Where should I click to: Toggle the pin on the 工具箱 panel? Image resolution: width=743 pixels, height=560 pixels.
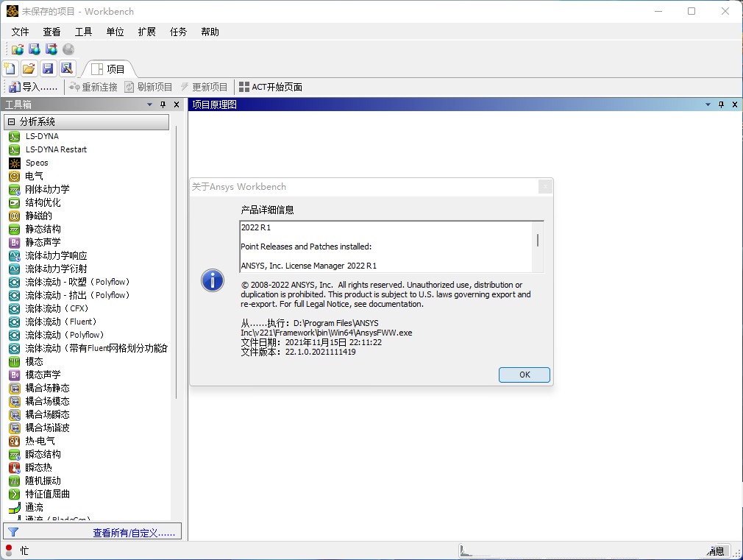163,104
